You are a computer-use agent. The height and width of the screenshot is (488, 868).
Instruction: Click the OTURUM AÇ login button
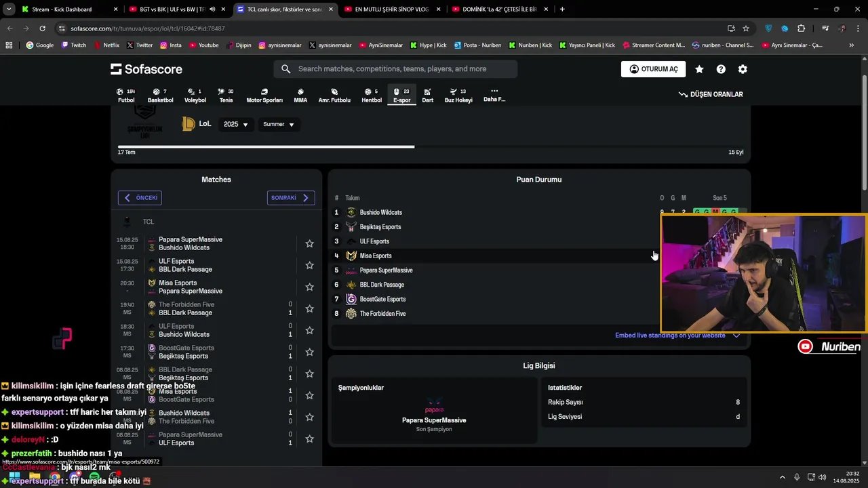pos(653,69)
